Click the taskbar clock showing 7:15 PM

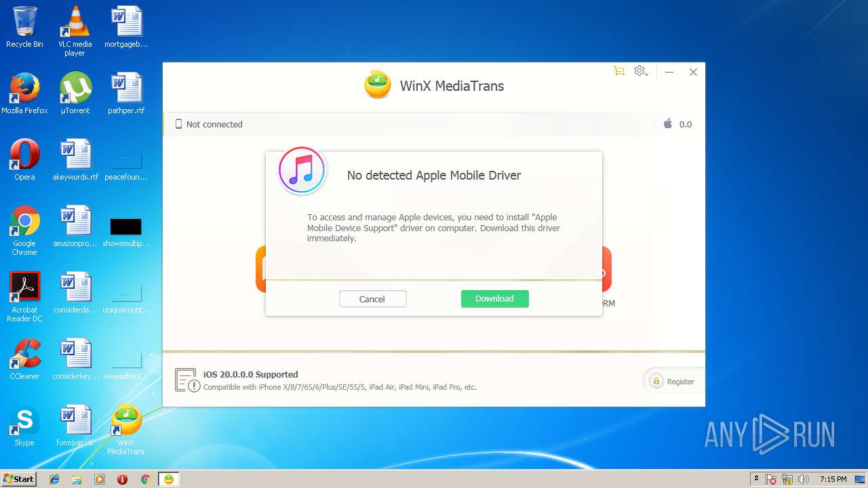833,479
